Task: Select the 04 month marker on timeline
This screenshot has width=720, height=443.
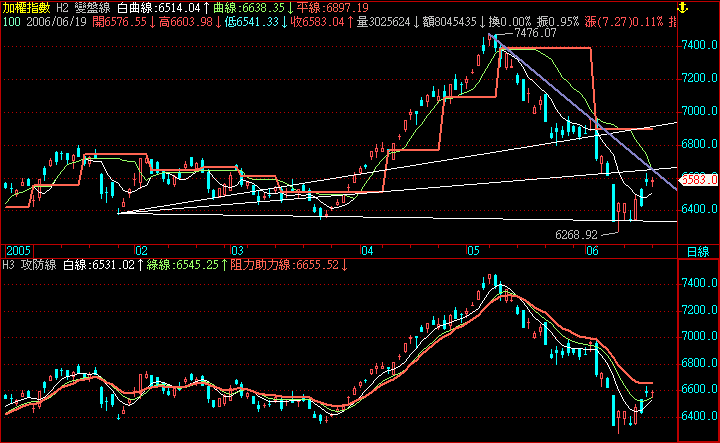Action: (x=367, y=251)
